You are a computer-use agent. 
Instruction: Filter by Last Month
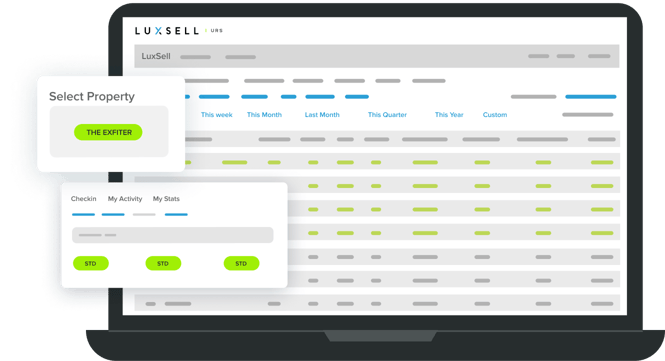click(322, 115)
